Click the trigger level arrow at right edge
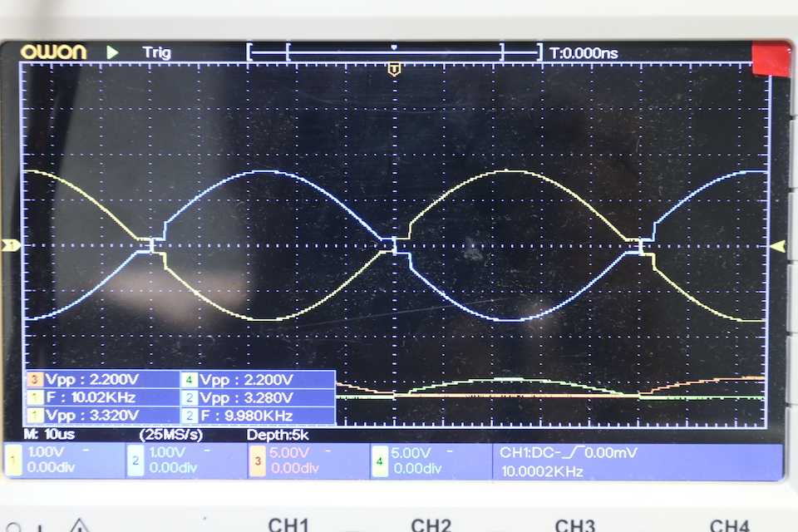Viewport: 798px width, 532px height. coord(778,247)
